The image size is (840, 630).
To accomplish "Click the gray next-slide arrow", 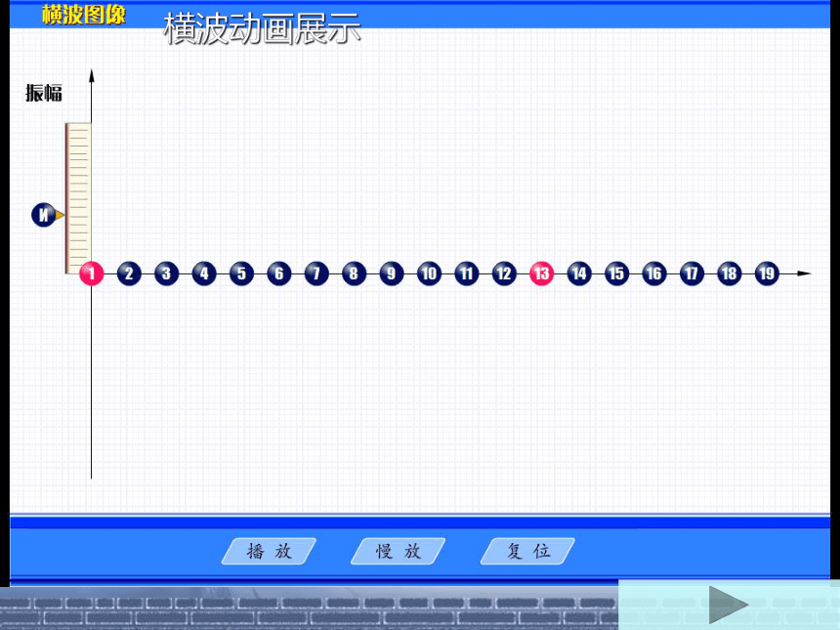I will (728, 605).
